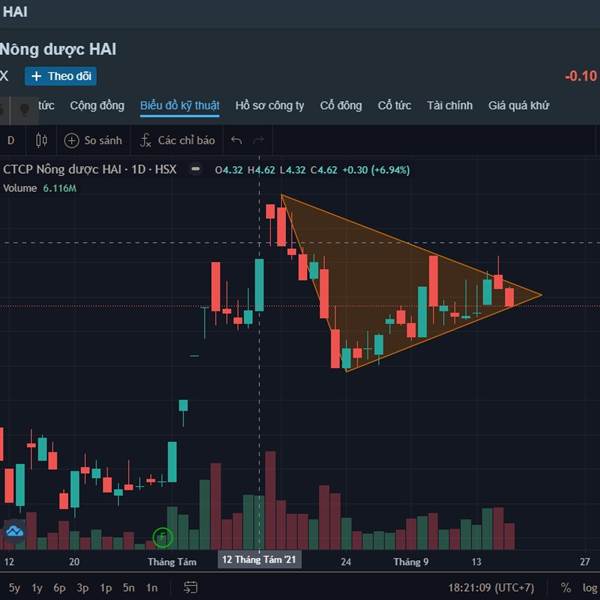The width and height of the screenshot is (600, 600).
Task: Open Các chỉ báo indicators menu
Action: pyautogui.click(x=178, y=140)
